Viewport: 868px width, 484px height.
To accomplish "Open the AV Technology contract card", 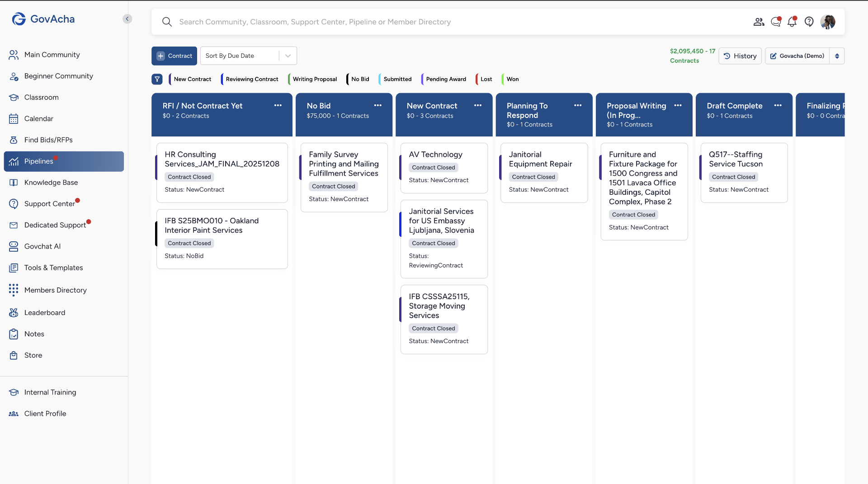I will point(444,168).
